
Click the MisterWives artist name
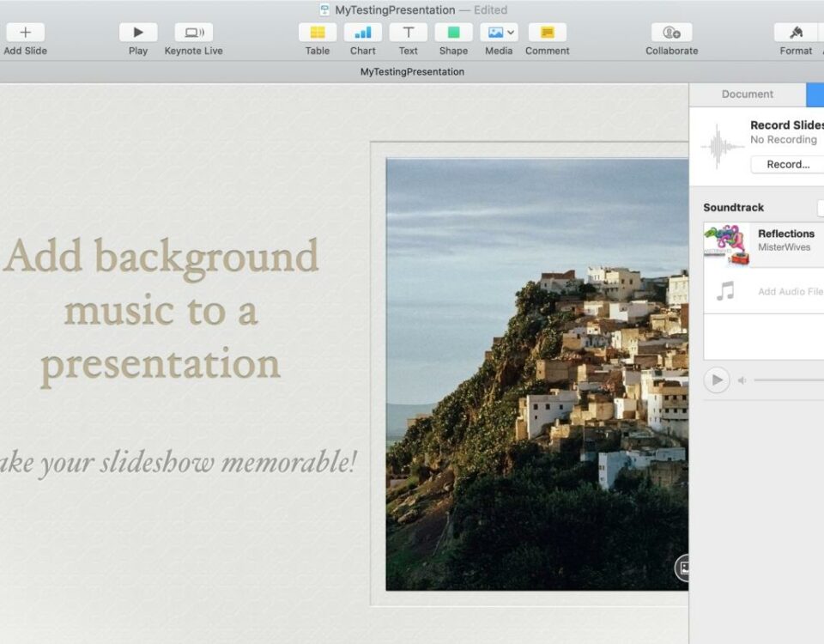[784, 247]
